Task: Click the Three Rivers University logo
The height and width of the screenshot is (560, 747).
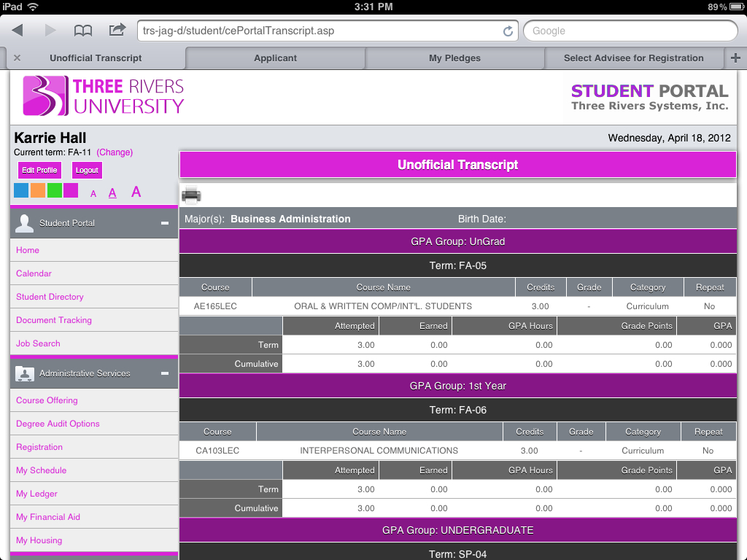Action: click(104, 96)
